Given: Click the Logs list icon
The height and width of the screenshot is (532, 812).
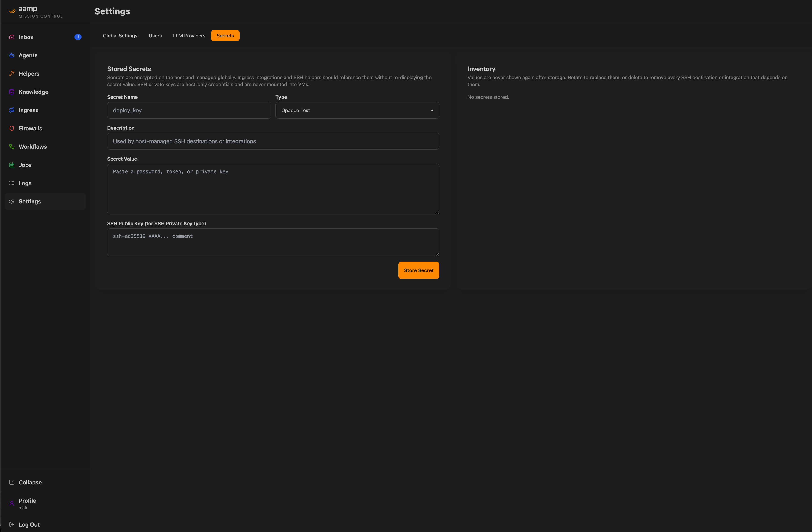Looking at the screenshot, I should point(12,183).
